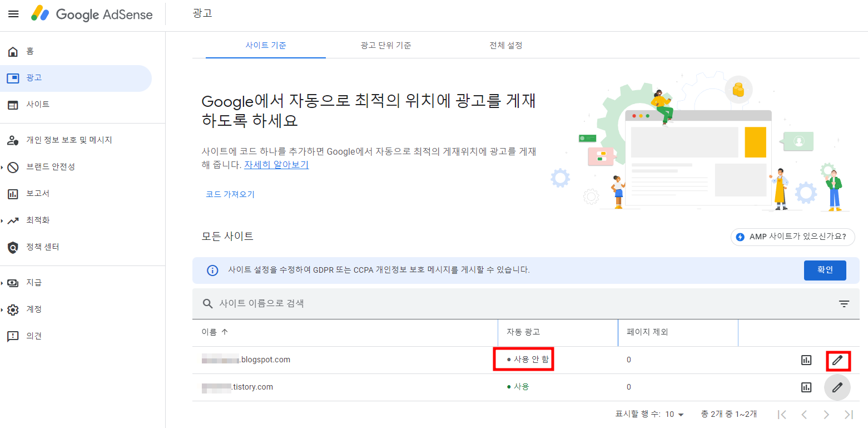The width and height of the screenshot is (868, 428).
Task: Click the 자동 광고 column header
Action: pos(523,332)
